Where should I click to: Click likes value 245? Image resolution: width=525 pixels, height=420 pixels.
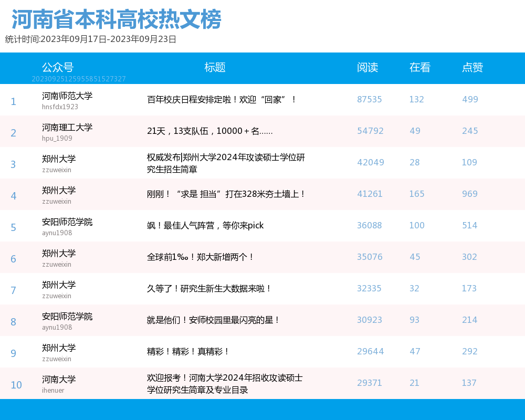[x=470, y=131]
